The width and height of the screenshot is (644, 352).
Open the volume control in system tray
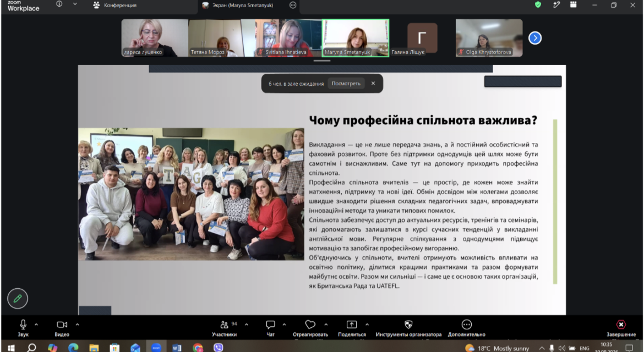(562, 348)
